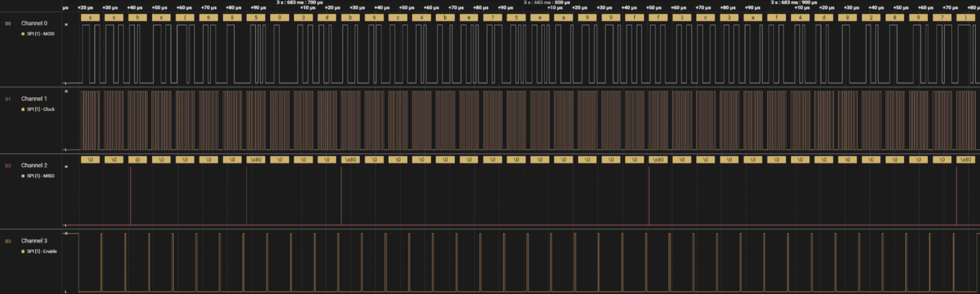Select the decoded 'h' bubble on MOSI

click(137, 18)
